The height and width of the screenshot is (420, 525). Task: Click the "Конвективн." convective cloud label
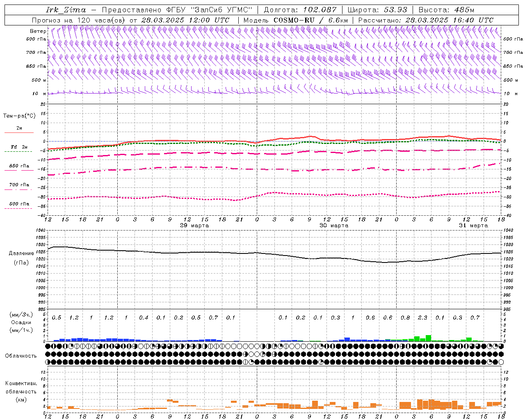tap(21, 383)
